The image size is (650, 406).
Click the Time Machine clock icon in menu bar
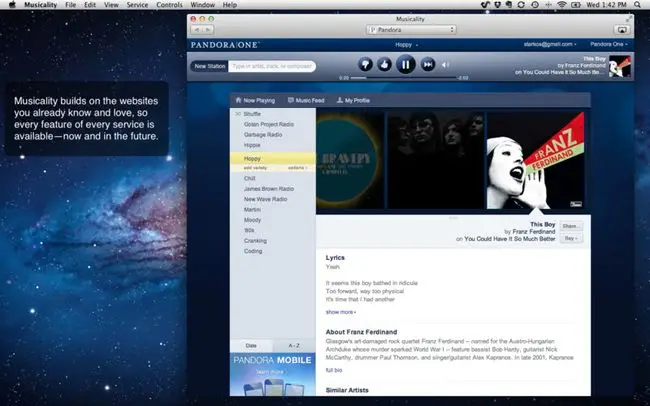pos(535,5)
